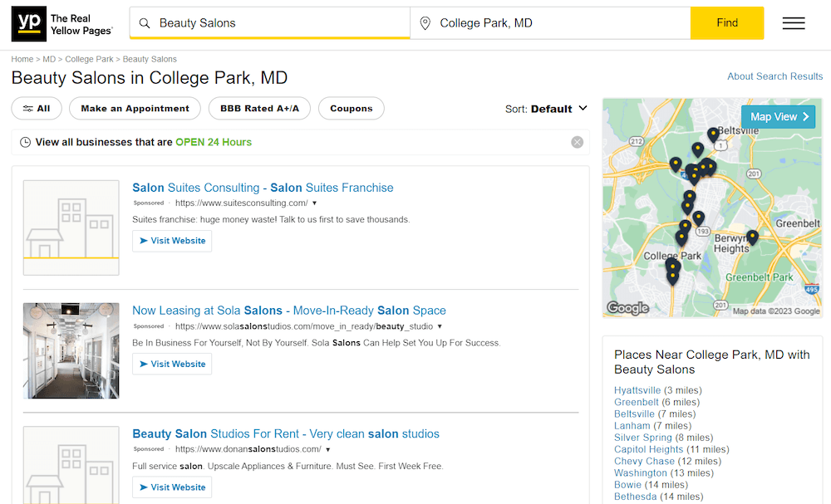
Task: Filter by BBB Rated A+/A
Action: tap(259, 109)
